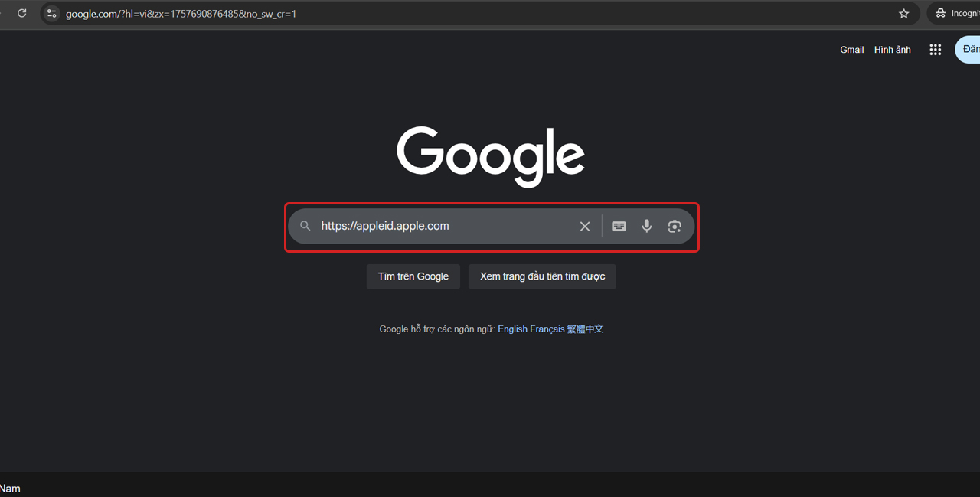Screen dimensions: 980x497
Task: Go to Hình ảnh (Images)
Action: point(893,50)
